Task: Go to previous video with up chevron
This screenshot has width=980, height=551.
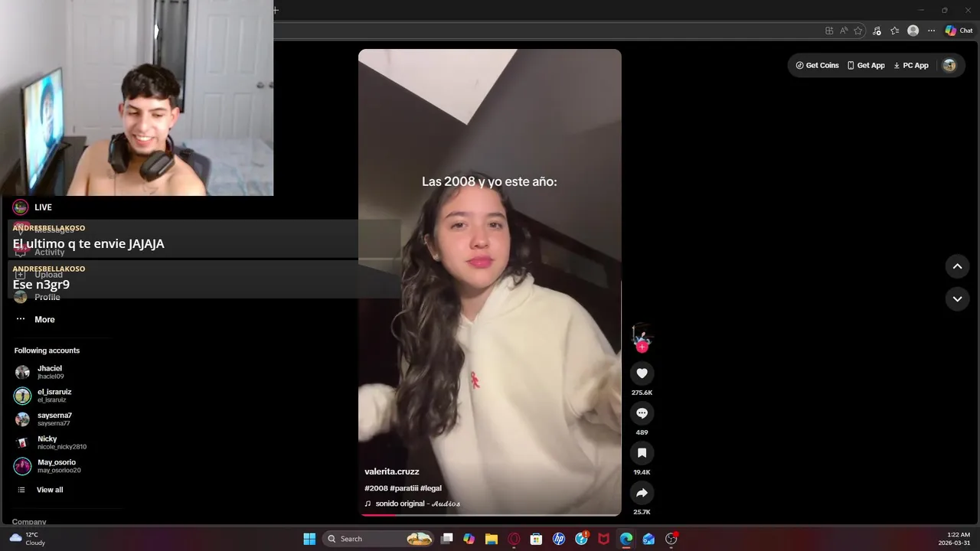Action: 957,266
